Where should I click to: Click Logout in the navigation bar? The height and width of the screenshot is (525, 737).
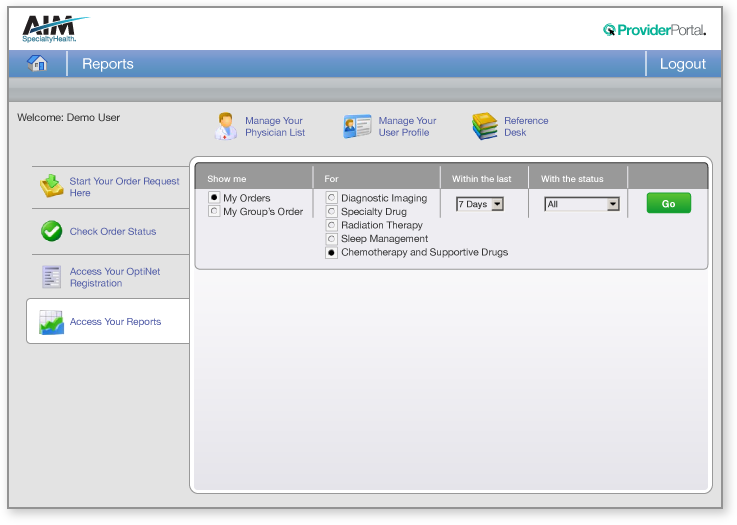[x=682, y=63]
